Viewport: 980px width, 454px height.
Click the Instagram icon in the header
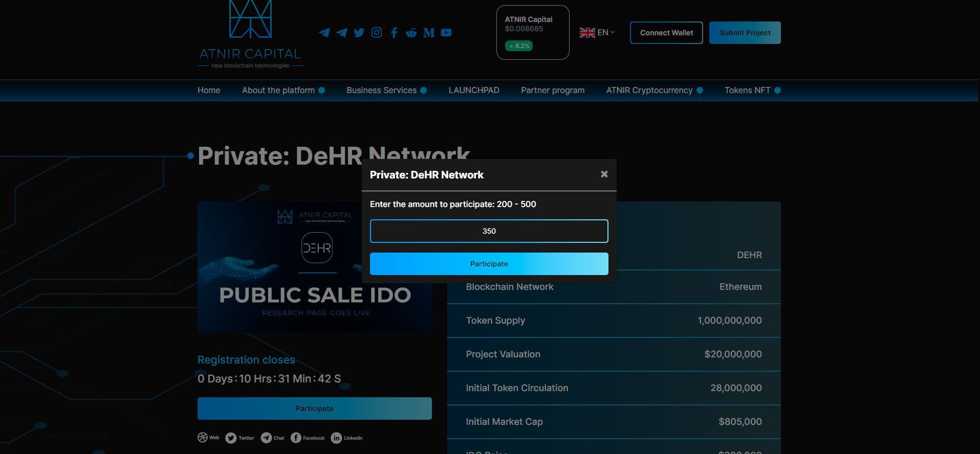377,33
